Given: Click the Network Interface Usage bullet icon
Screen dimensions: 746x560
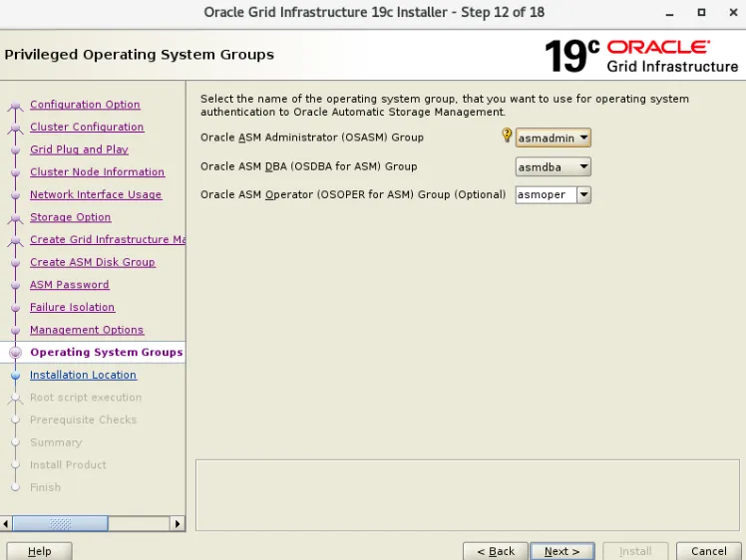Looking at the screenshot, I should point(15,195).
